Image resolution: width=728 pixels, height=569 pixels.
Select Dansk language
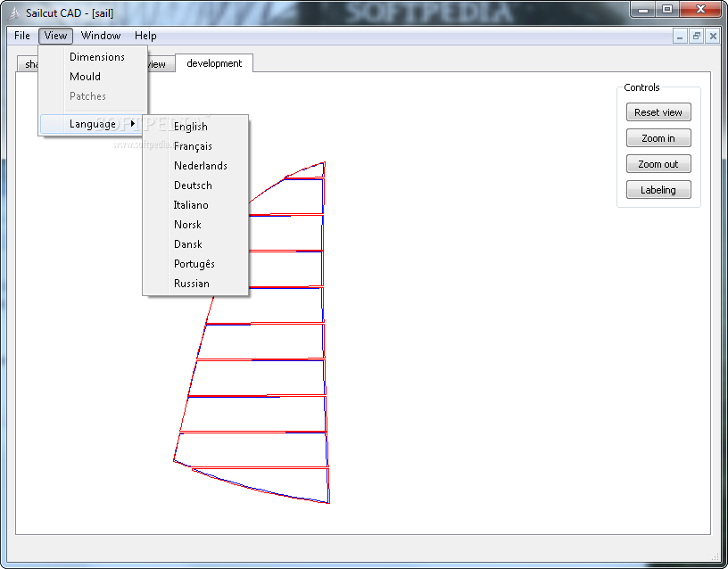195,244
